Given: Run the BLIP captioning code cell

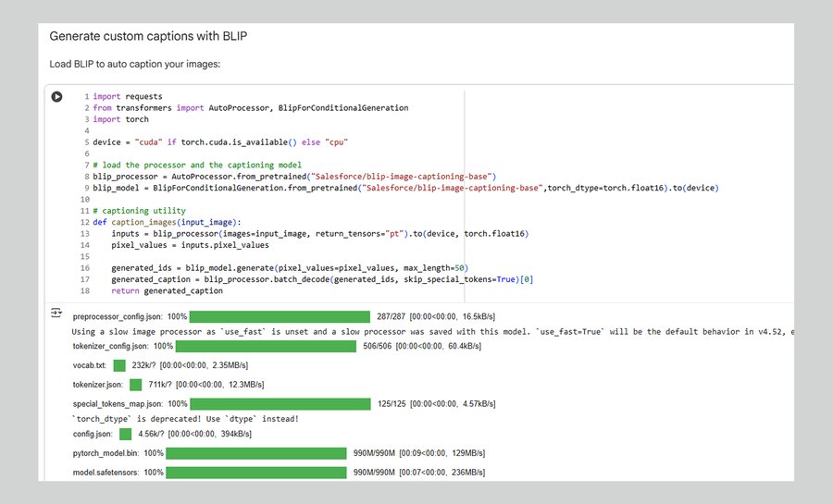Looking at the screenshot, I should point(57,96).
